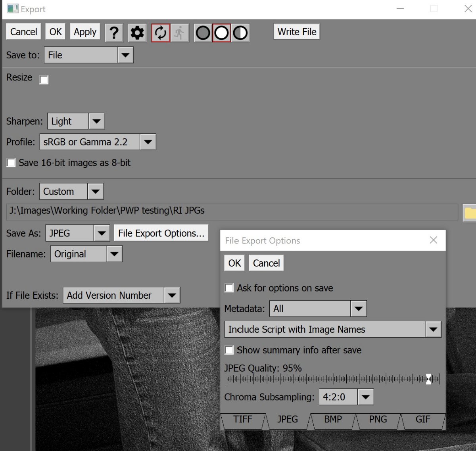Switch to the PNG tab
This screenshot has height=451, width=476.
[378, 420]
